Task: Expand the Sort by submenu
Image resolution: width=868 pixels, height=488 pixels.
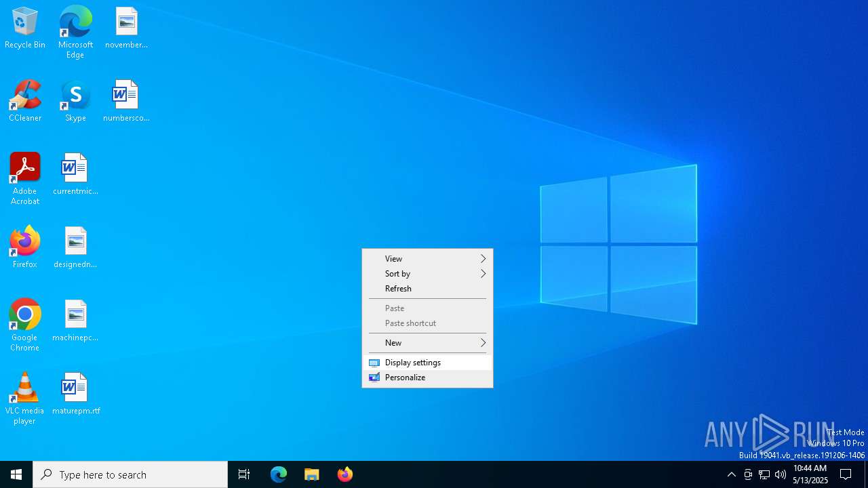Action: point(427,274)
